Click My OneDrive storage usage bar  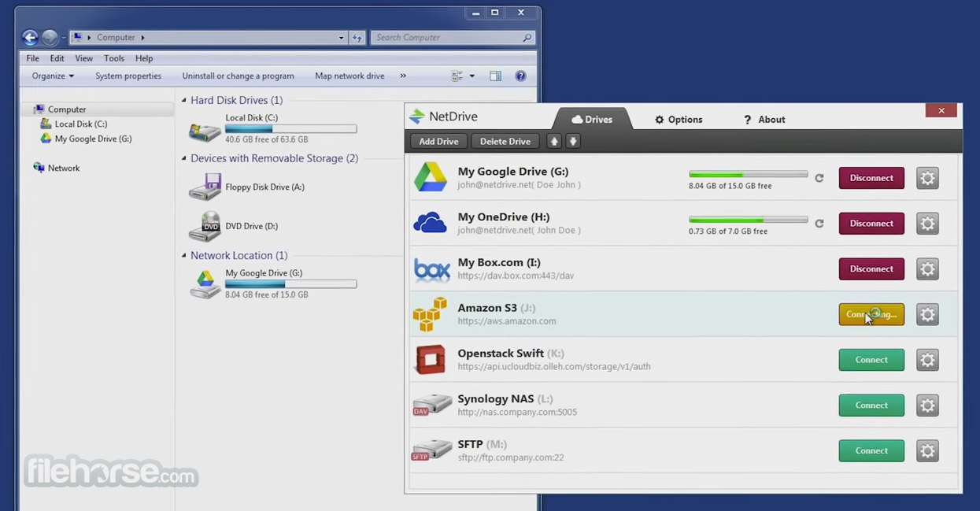(x=748, y=220)
